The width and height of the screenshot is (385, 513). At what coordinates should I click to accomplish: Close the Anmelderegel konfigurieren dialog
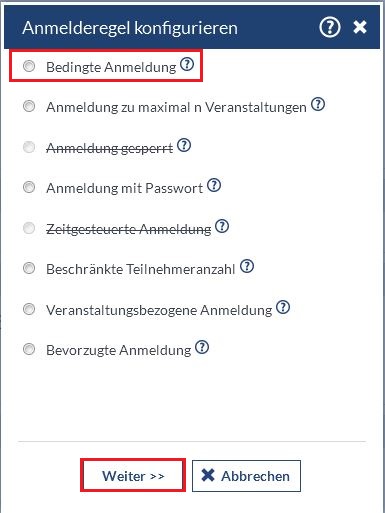[360, 27]
